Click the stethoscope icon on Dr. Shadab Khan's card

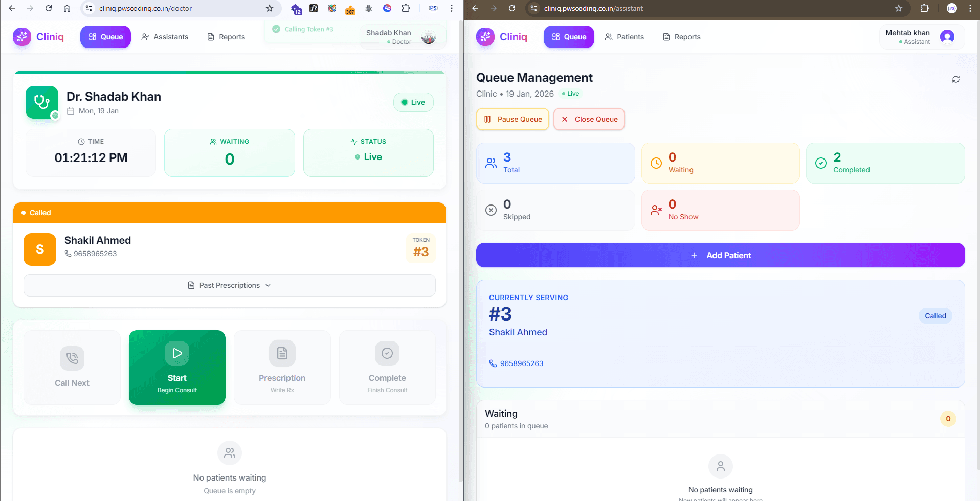point(41,102)
